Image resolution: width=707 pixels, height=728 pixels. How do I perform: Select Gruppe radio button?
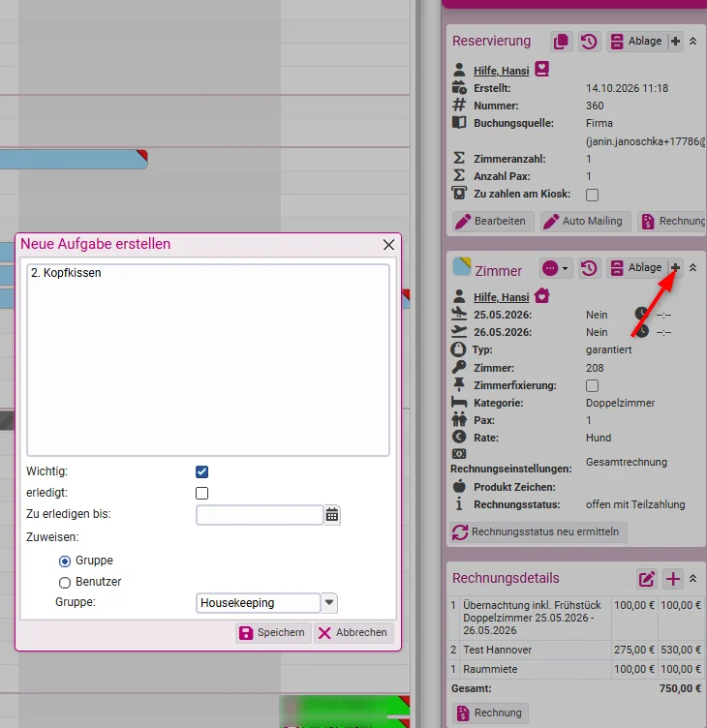pyautogui.click(x=65, y=561)
